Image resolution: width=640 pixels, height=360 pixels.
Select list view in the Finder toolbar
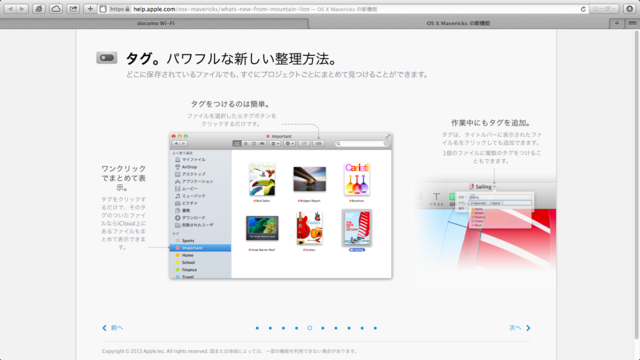(245, 144)
